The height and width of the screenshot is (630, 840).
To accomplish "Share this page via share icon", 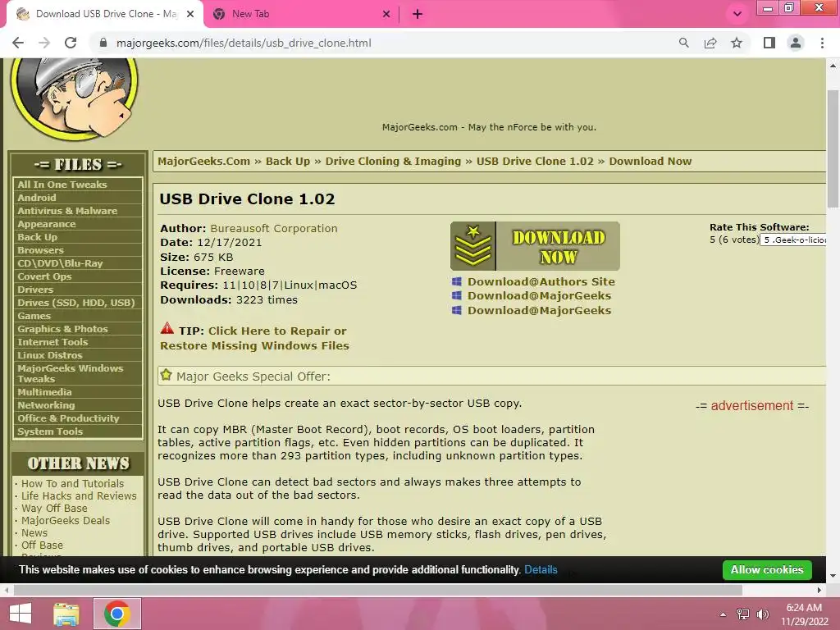I will click(710, 43).
